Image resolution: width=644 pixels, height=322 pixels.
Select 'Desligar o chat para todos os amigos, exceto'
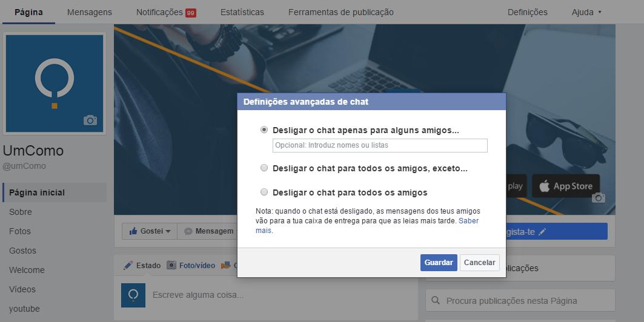click(264, 168)
